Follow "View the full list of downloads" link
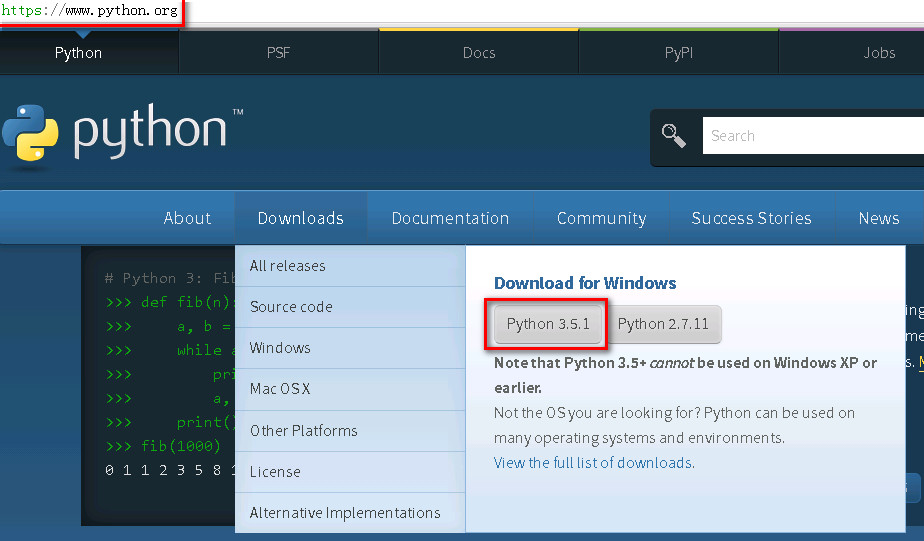This screenshot has width=924, height=541. point(594,463)
